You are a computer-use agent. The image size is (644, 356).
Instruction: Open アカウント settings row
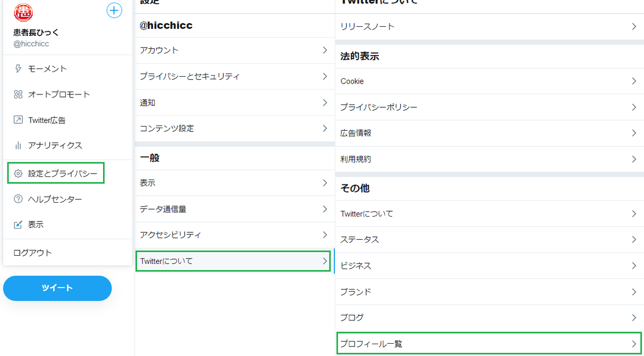[x=235, y=50]
